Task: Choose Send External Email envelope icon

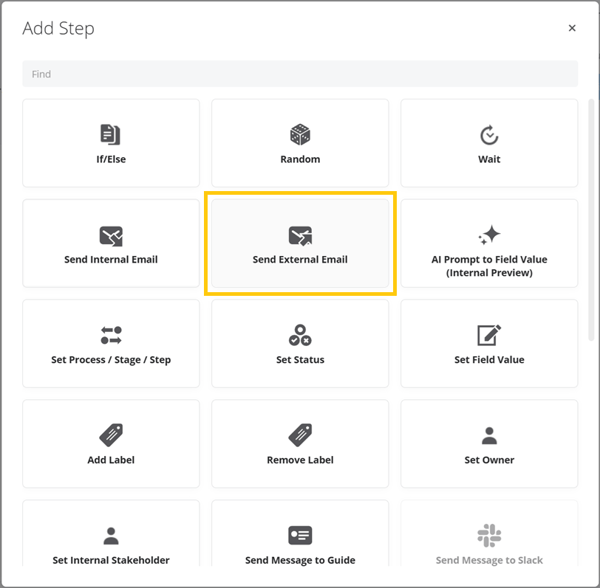Action: coord(300,236)
